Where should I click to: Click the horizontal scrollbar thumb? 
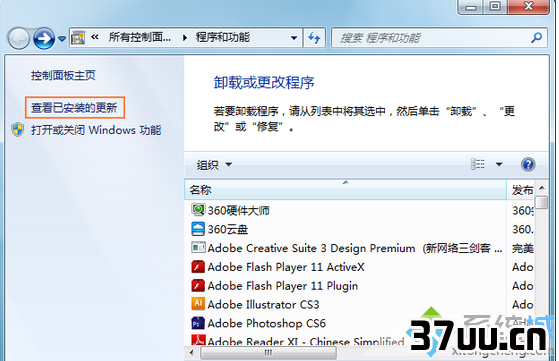(x=268, y=353)
